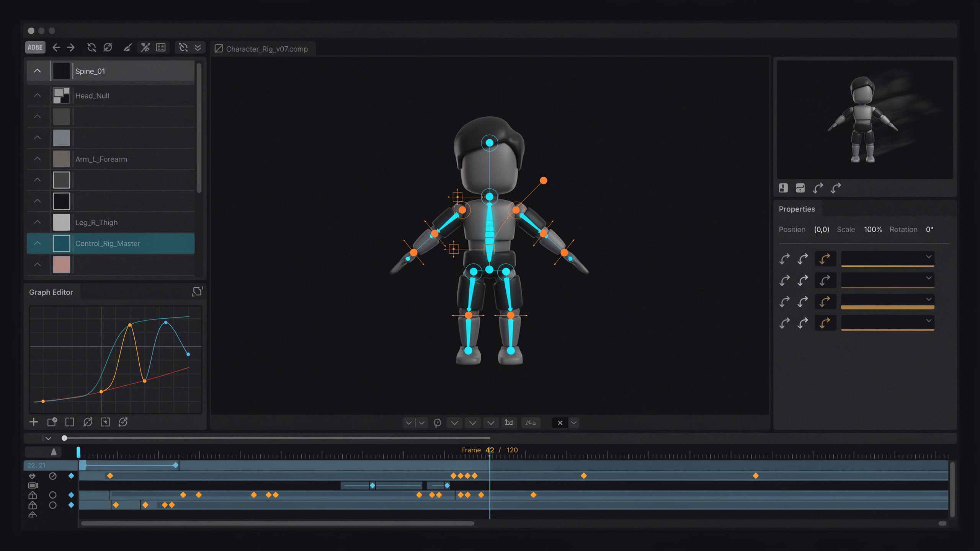
Task: Open the third Properties dropdown with thick orange bar
Action: pos(887,301)
